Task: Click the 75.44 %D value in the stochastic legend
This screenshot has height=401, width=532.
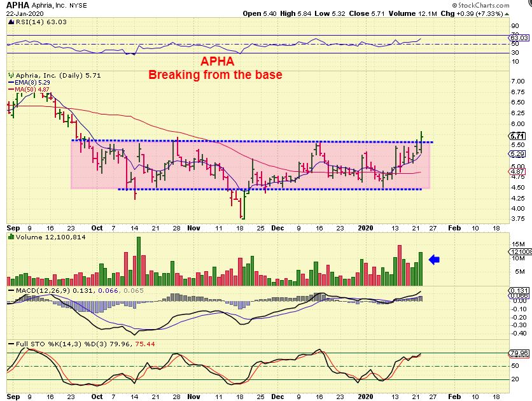Action: 145,344
